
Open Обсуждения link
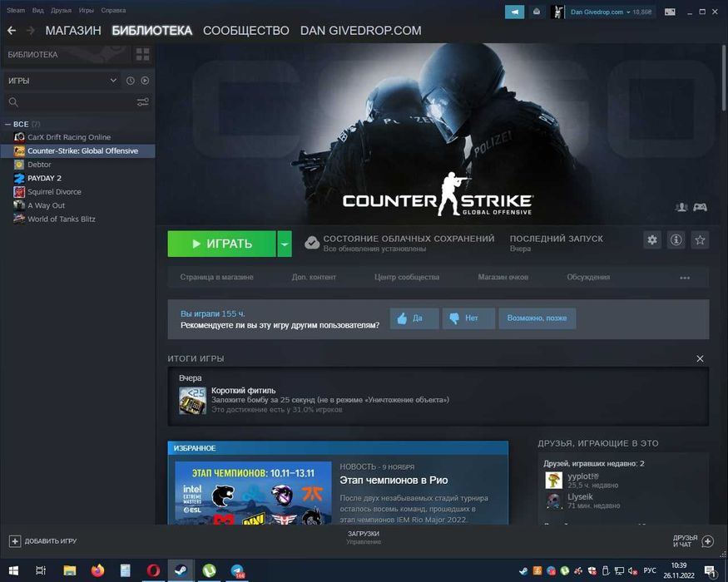coord(588,277)
